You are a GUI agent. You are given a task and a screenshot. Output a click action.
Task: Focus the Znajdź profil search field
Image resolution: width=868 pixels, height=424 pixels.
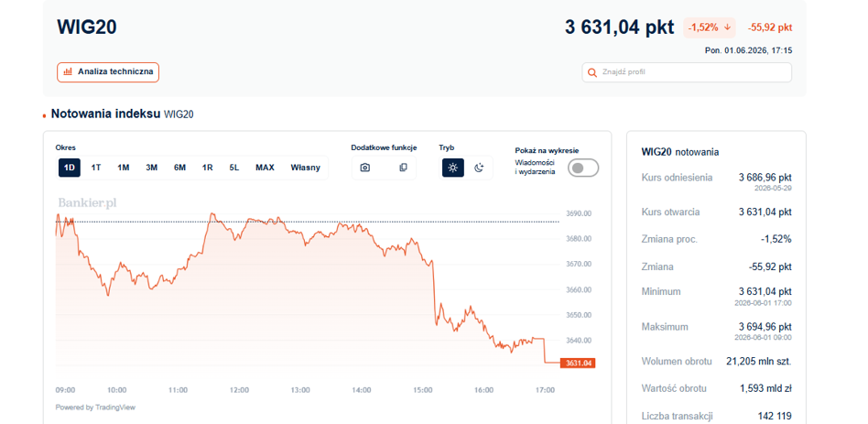[x=687, y=72]
